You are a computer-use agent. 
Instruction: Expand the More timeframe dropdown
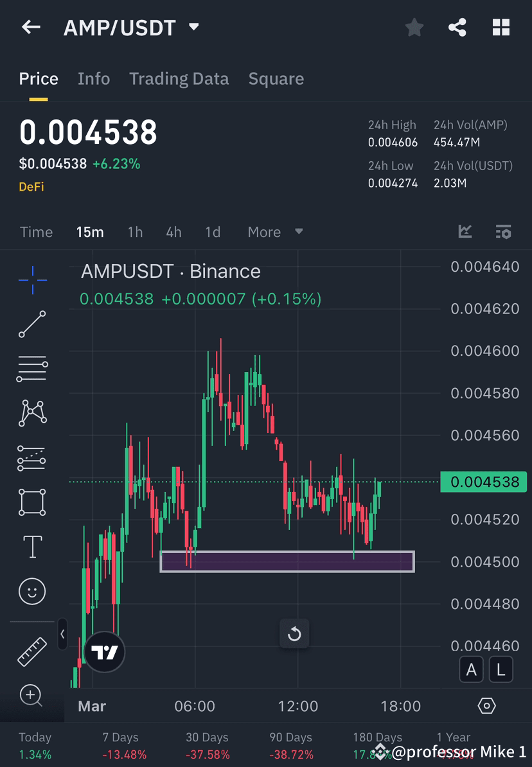pyautogui.click(x=275, y=232)
